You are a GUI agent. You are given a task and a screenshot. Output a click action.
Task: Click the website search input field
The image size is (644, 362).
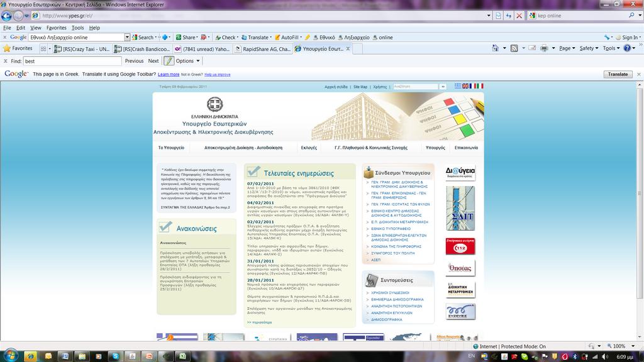[415, 87]
